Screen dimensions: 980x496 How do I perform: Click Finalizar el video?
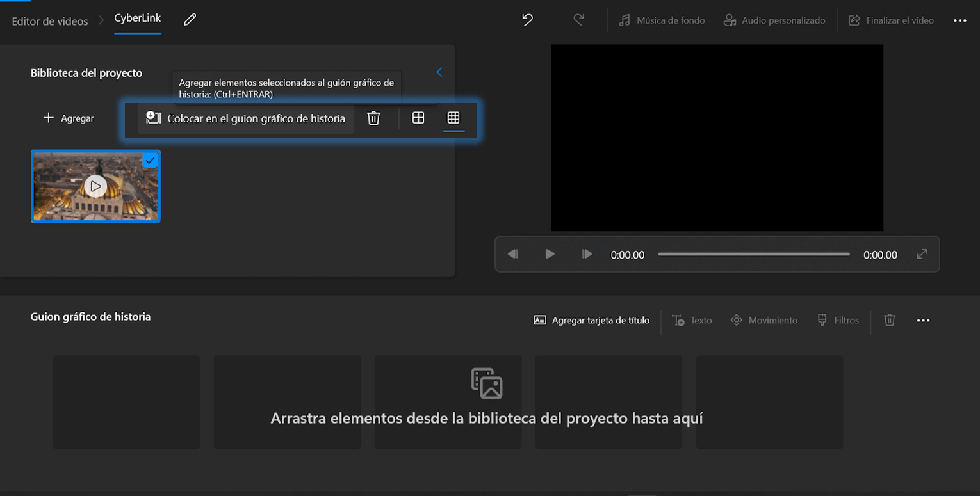coord(891,20)
